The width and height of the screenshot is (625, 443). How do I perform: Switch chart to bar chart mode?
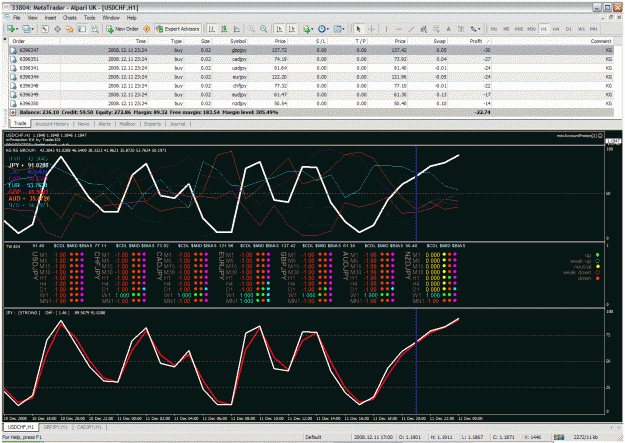[212, 29]
